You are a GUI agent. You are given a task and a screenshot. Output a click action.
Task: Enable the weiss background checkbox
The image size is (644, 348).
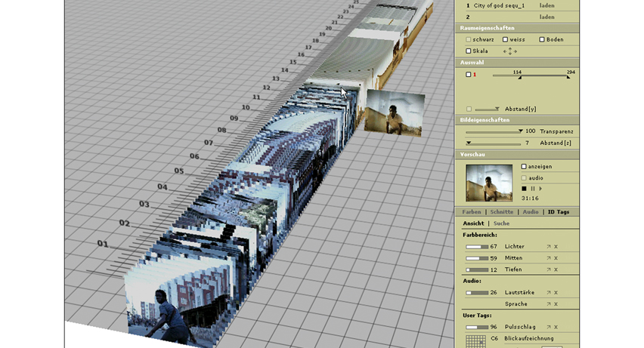[505, 40]
